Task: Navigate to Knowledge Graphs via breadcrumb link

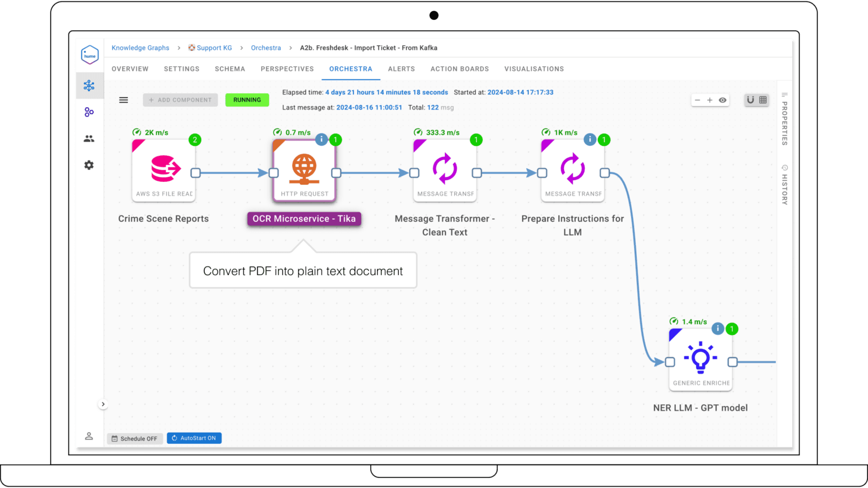Action: [140, 47]
